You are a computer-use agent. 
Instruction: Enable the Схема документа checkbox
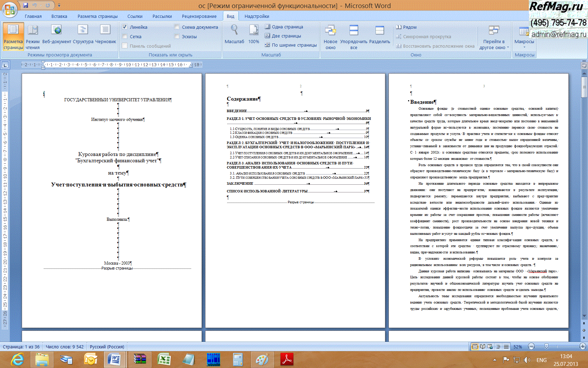tap(177, 27)
